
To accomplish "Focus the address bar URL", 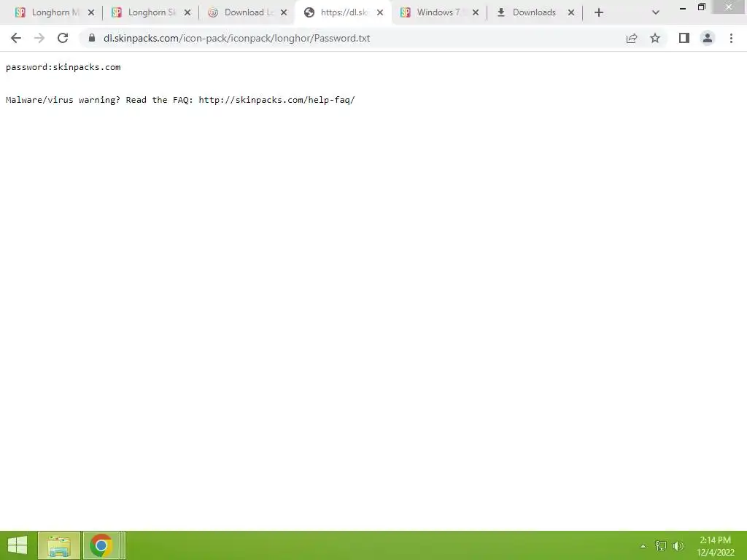I will click(x=237, y=38).
